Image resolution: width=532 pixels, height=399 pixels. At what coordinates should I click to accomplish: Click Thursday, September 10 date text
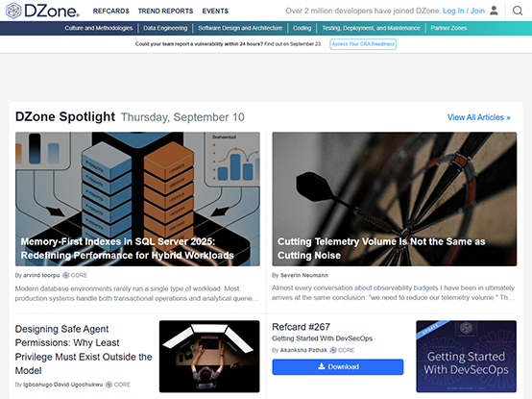pyautogui.click(x=182, y=117)
